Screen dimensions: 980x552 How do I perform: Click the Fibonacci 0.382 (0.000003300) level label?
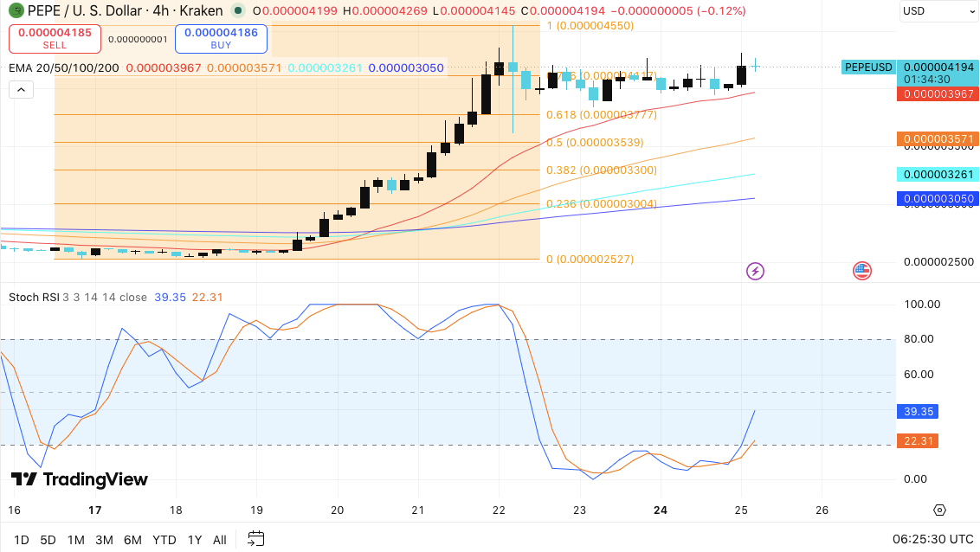tap(602, 170)
